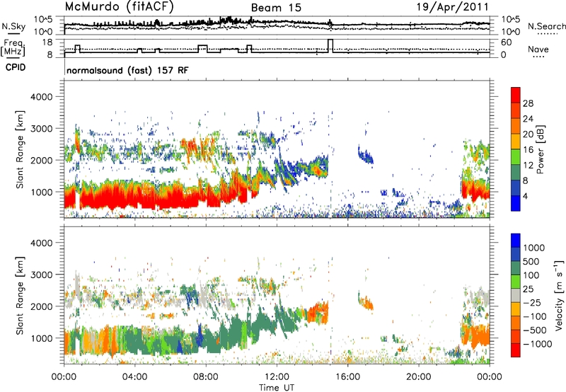Pick the dark green 8-12 dB power swatch
Image resolution: width=566 pixels, height=392 pixels.
(x=516, y=173)
